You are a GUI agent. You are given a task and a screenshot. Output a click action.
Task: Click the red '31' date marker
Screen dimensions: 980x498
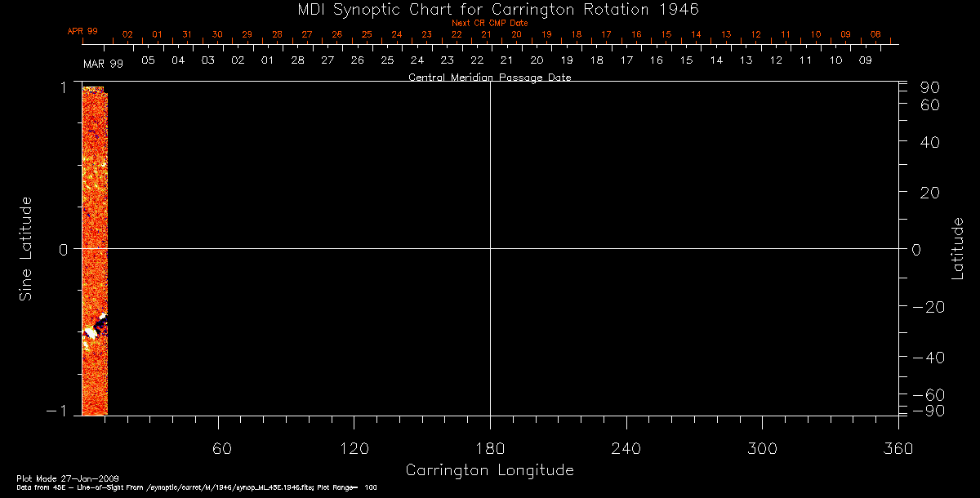(x=187, y=34)
